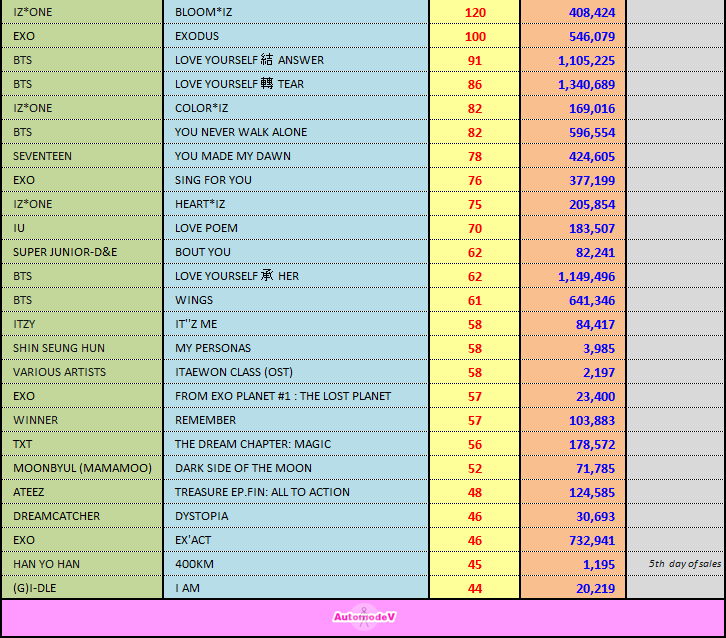Image resolution: width=726 pixels, height=638 pixels.
Task: Select YOU MADE MY DAWN cell
Action: [x=296, y=156]
